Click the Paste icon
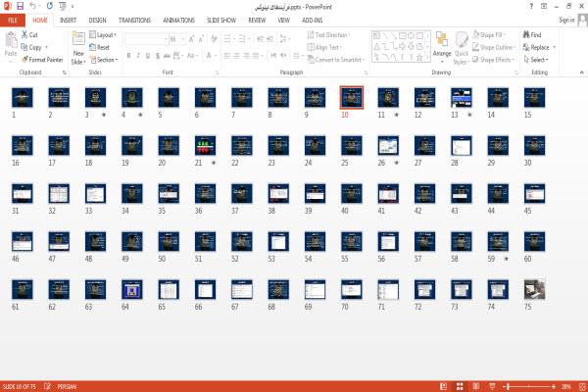588x392 pixels. point(11,40)
